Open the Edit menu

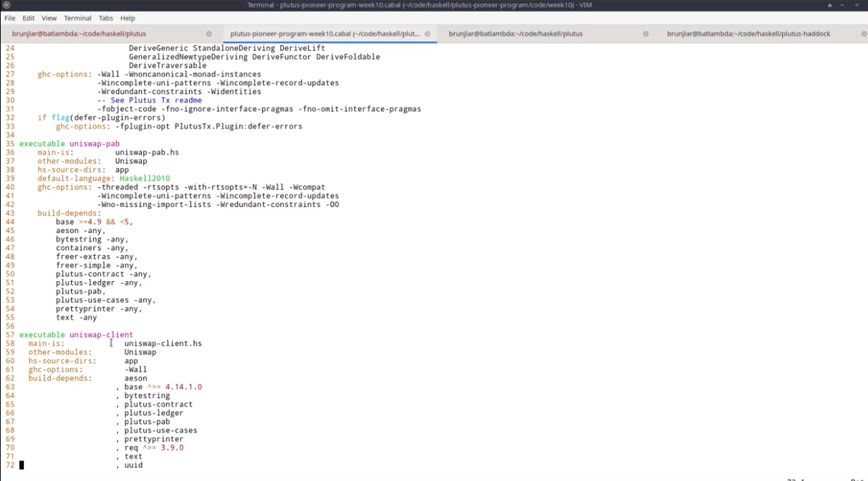[28, 18]
